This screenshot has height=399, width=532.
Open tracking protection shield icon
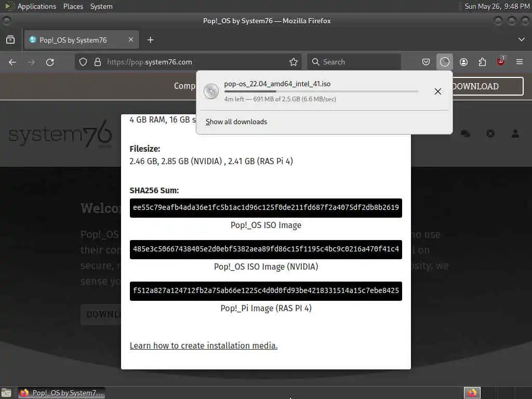click(x=83, y=62)
